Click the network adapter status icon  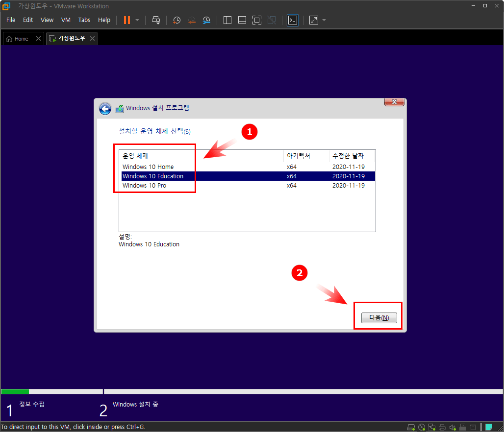point(432,427)
